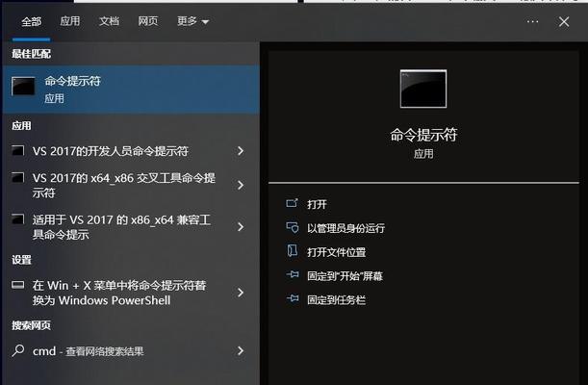Image resolution: width=588 pixels, height=385 pixels.
Task: Open the 更多 dropdown
Action: pyautogui.click(x=192, y=21)
